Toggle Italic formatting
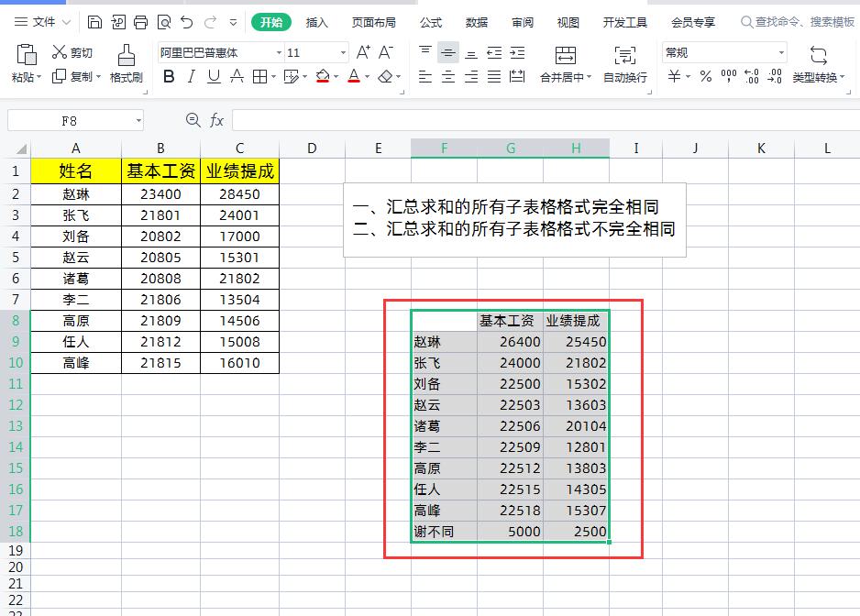860x616 pixels. click(x=191, y=76)
